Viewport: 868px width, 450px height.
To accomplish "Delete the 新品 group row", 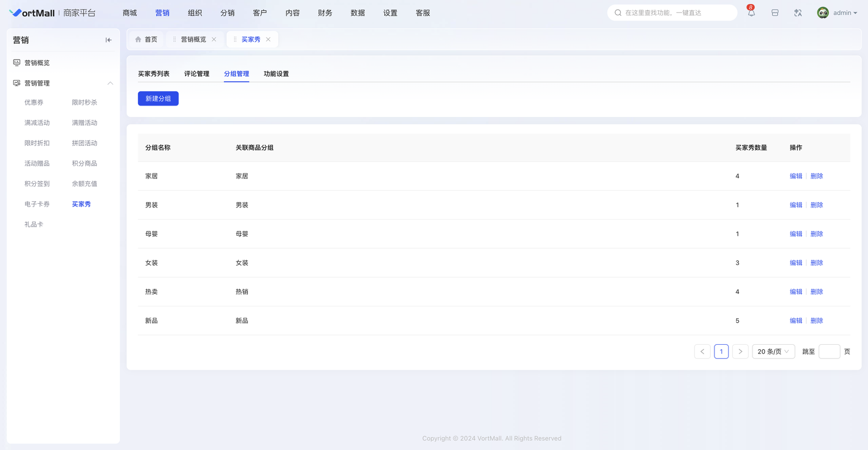I will pos(816,321).
